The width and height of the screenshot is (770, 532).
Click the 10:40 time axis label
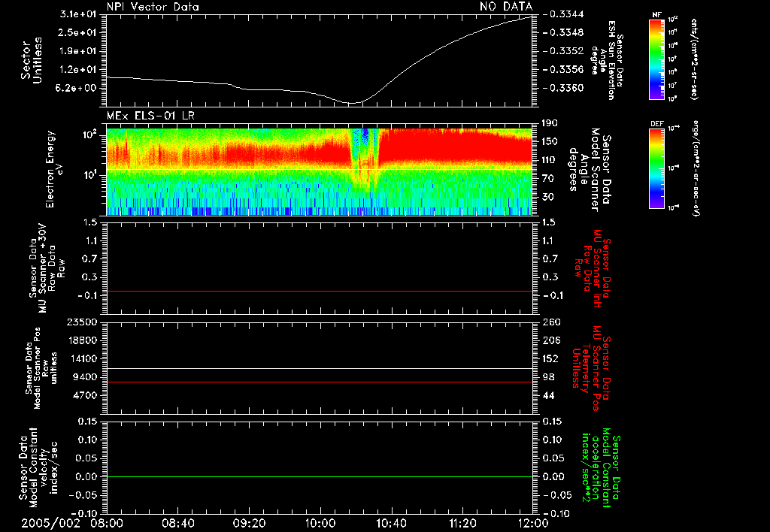click(391, 523)
